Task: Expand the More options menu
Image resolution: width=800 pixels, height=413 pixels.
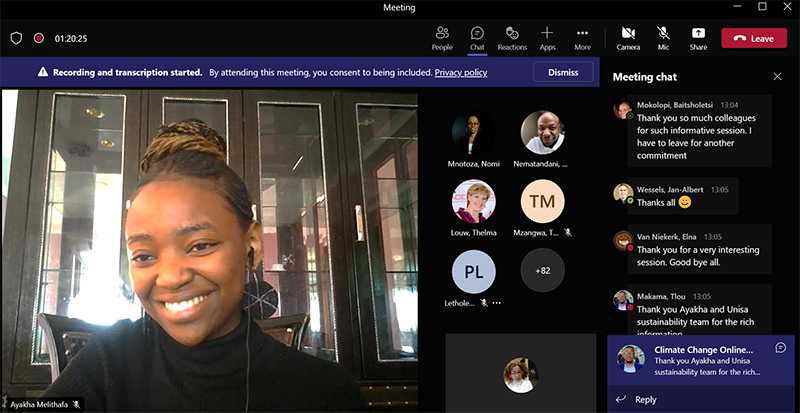Action: [582, 38]
